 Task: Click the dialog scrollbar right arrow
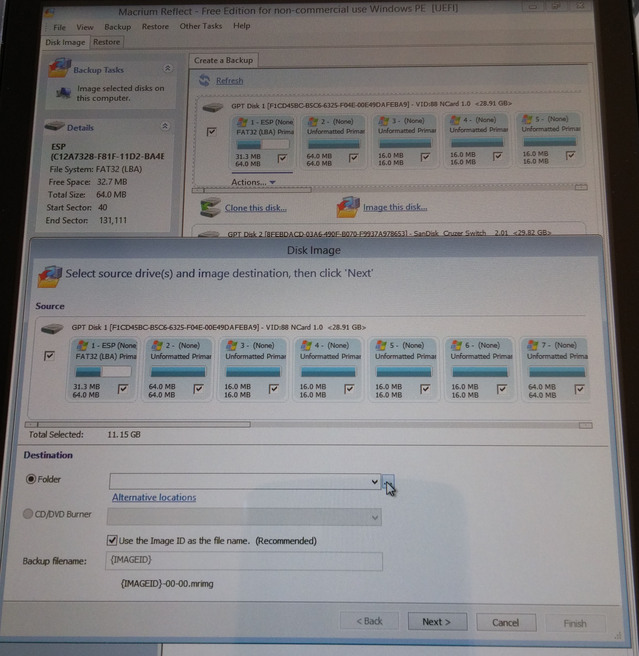(x=586, y=425)
